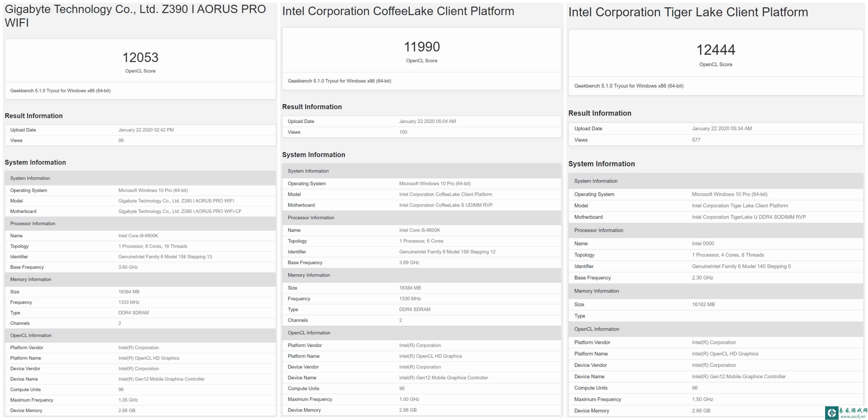
Task: Select identifier Model 140 Stepping 0
Action: (741, 266)
